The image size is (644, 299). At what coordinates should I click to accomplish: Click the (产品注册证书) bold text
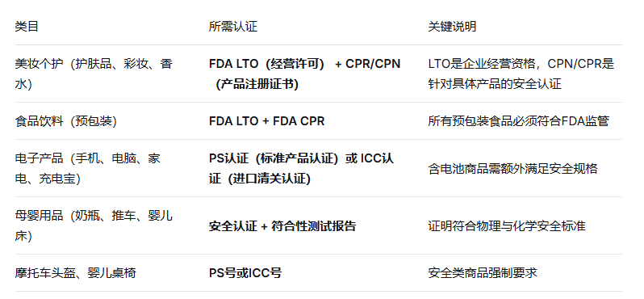257,84
